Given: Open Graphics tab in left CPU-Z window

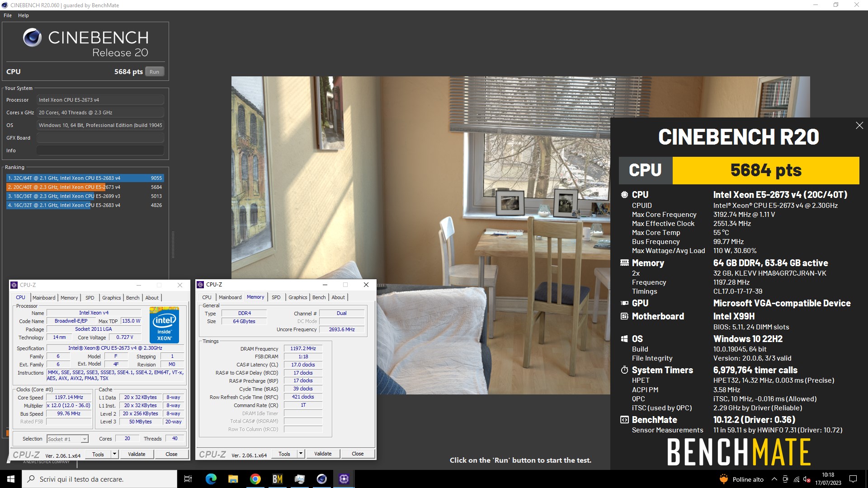Looking at the screenshot, I should click(111, 298).
